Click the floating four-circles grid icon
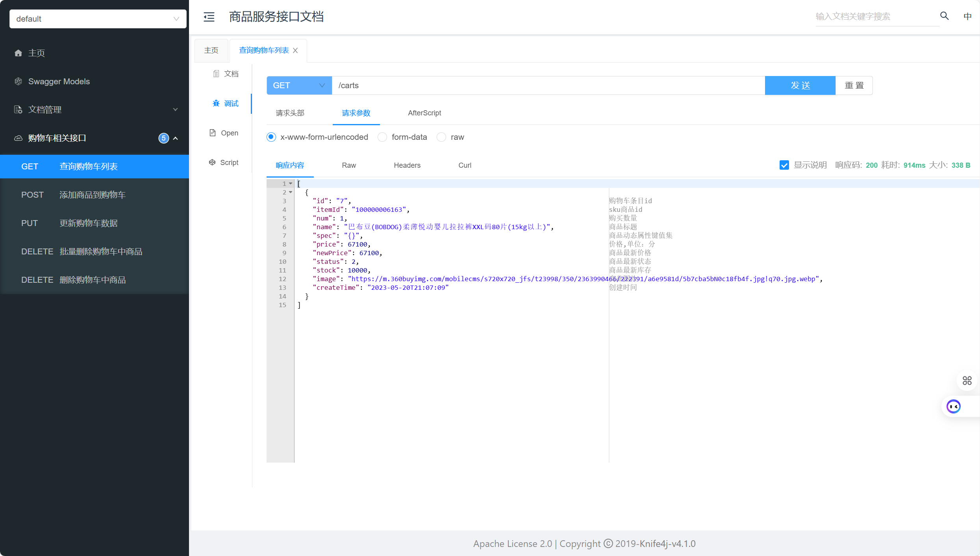 (967, 380)
